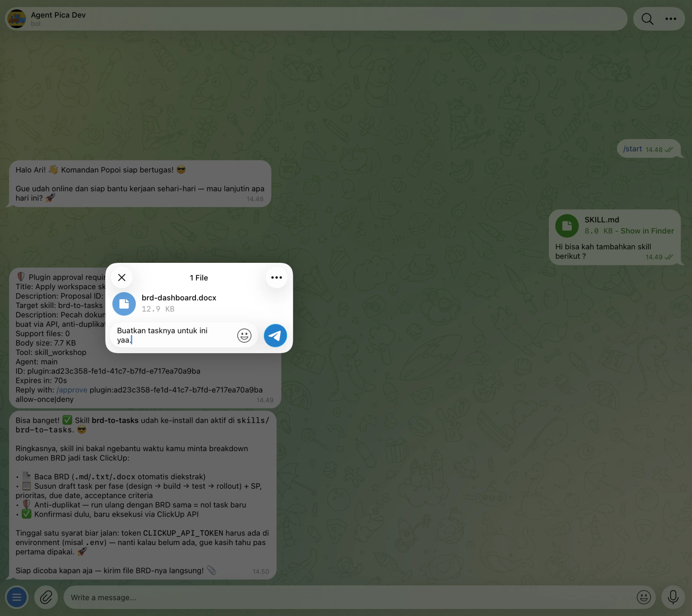Click the "1 File" dialog title

click(199, 278)
